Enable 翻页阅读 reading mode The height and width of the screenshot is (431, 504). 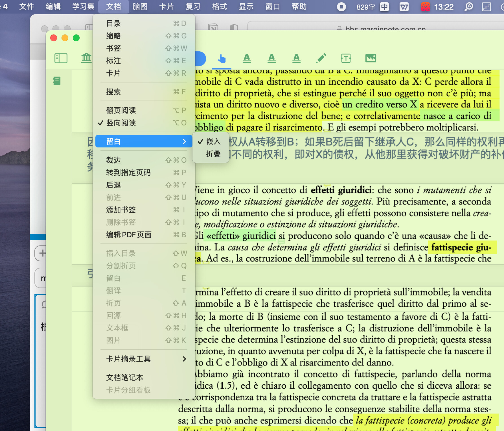click(x=144, y=110)
